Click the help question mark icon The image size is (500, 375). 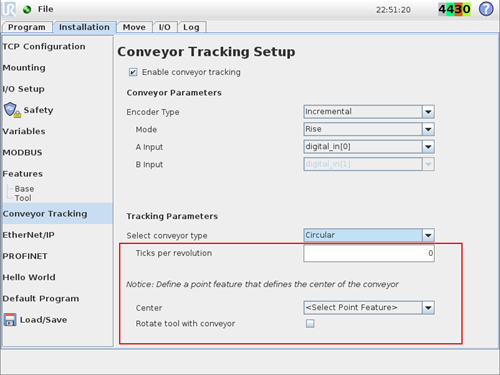(x=486, y=9)
